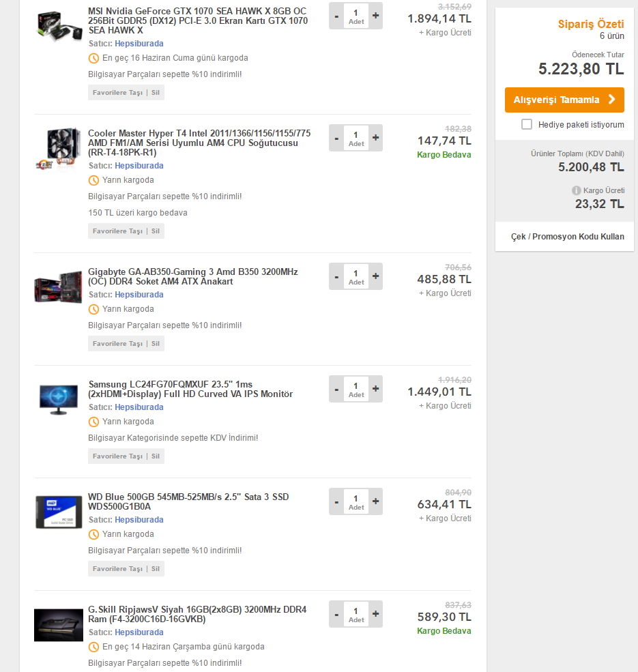Image resolution: width=638 pixels, height=672 pixels.
Task: Open WD Blue SSD product image
Action: (59, 512)
